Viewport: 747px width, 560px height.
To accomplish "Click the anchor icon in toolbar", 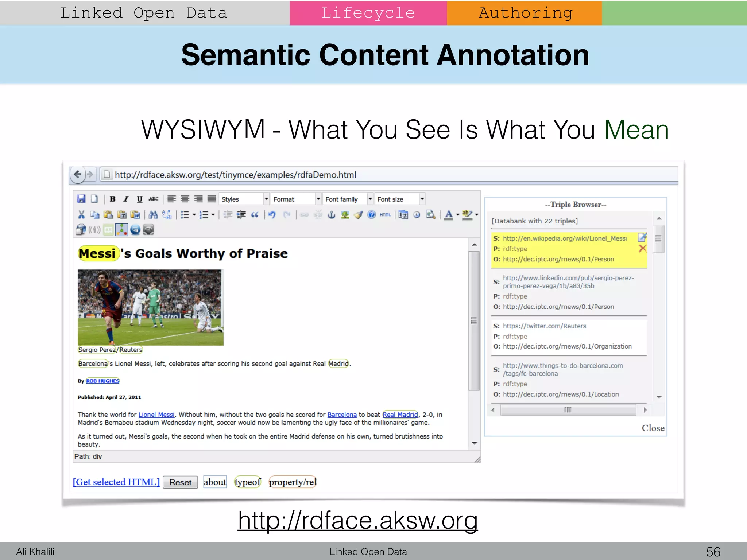I will pos(331,215).
